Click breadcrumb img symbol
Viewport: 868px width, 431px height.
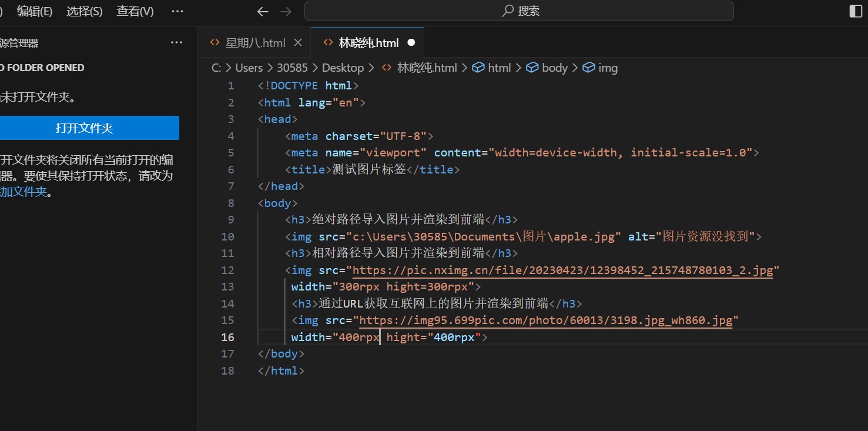point(601,68)
